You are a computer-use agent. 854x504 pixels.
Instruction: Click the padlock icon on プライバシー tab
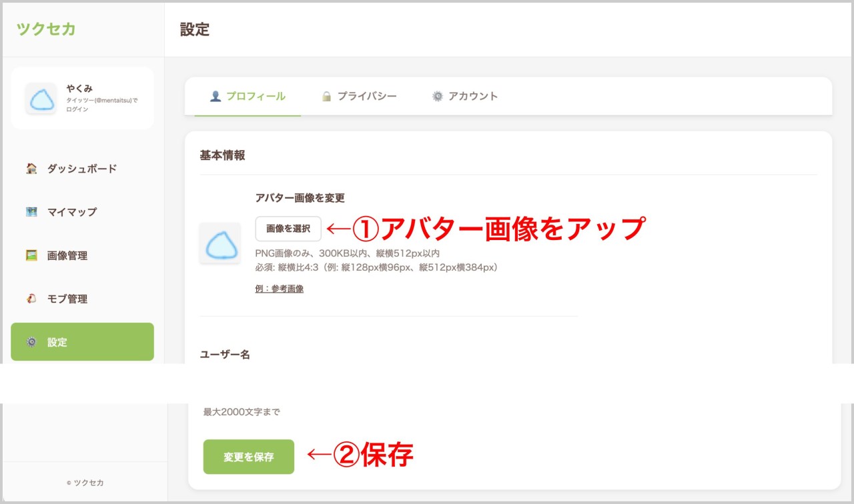click(326, 96)
